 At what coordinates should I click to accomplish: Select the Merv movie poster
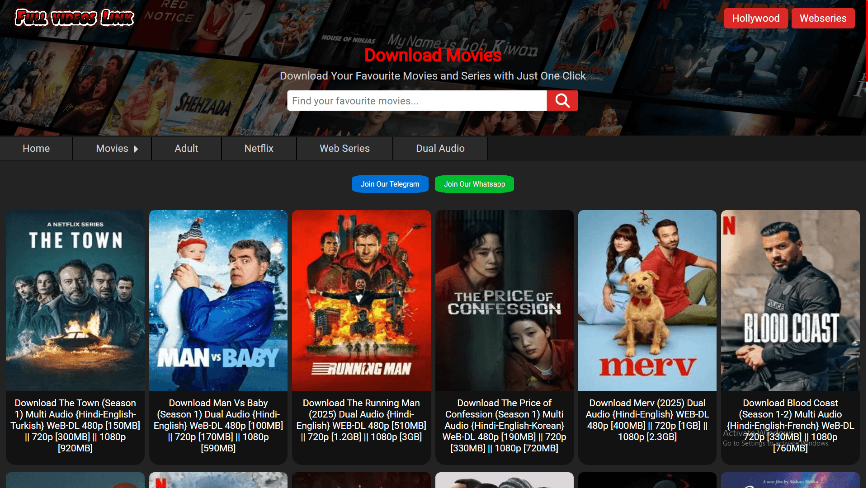click(x=647, y=300)
